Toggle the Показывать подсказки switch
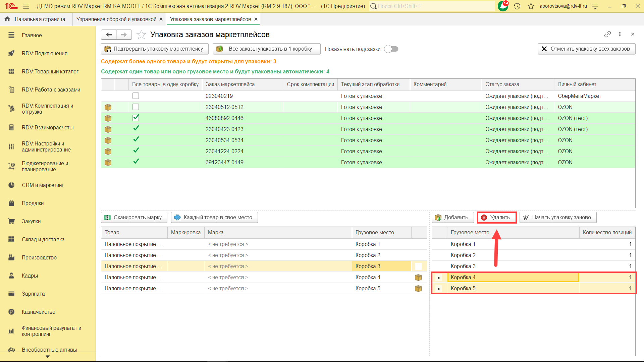The image size is (644, 362). [x=391, y=49]
